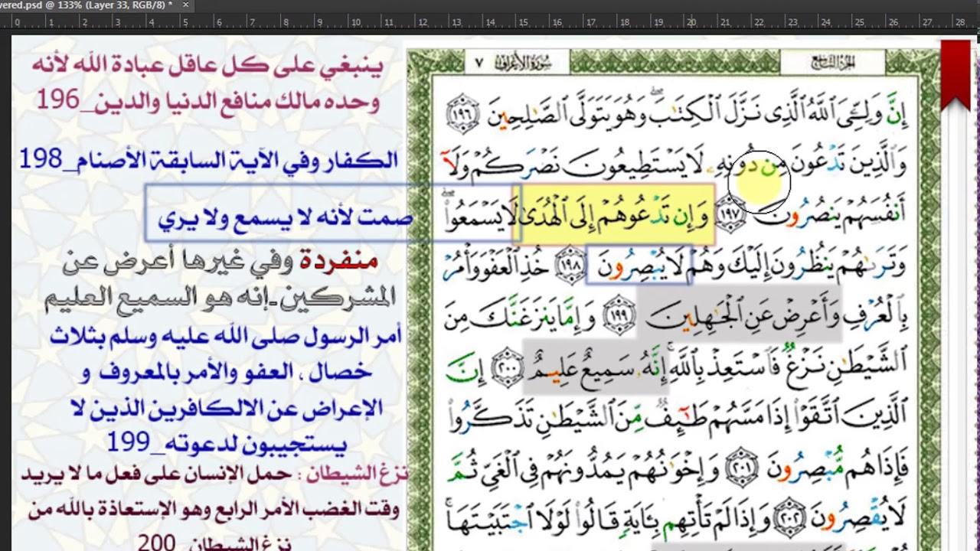Viewport: 980px width, 551px height.
Task: Click verse marker ١٩٦
Action: click(x=462, y=114)
